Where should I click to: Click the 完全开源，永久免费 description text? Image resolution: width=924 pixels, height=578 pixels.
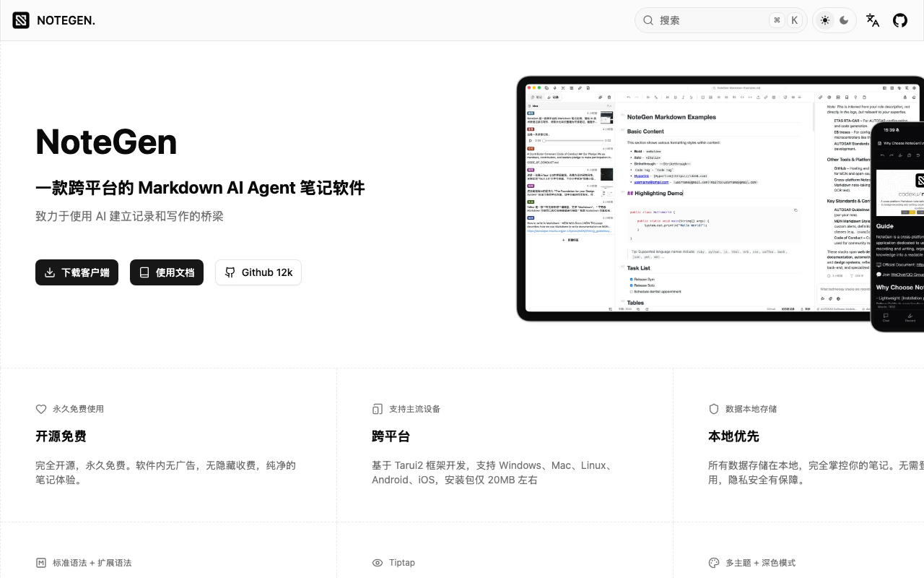click(165, 473)
